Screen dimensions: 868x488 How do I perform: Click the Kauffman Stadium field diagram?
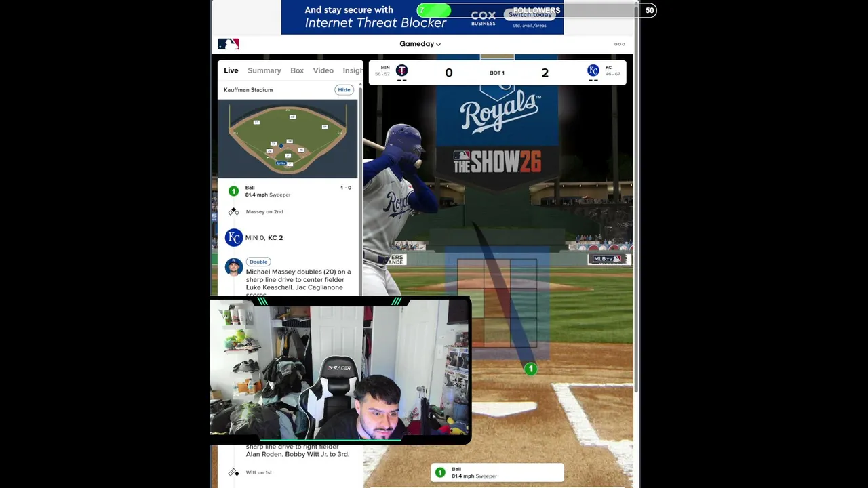tap(288, 139)
